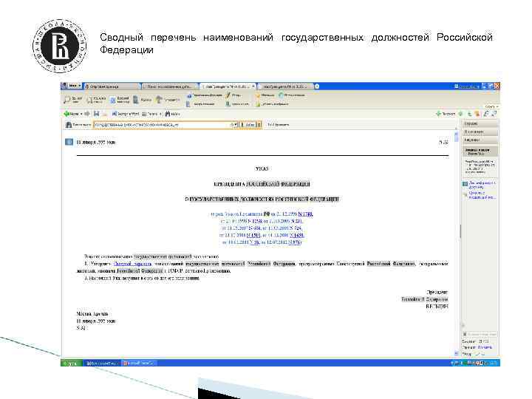Switch to the fourth document tab
Image resolution: width=532 pixels, height=399 pixels.
(x=285, y=86)
